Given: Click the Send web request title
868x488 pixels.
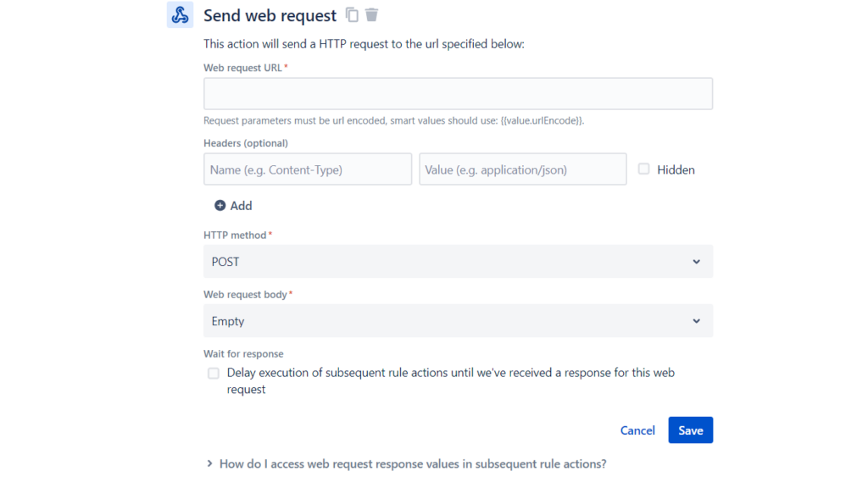Looking at the screenshot, I should pyautogui.click(x=270, y=14).
